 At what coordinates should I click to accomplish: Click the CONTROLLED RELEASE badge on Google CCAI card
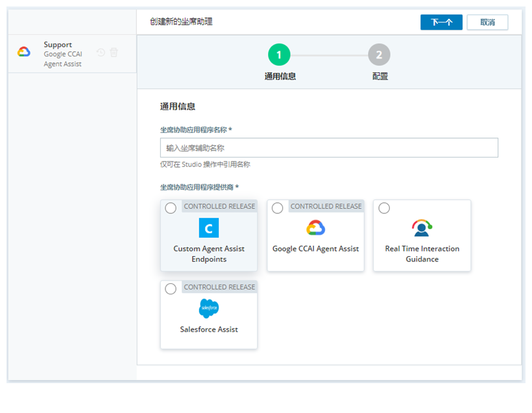click(326, 206)
